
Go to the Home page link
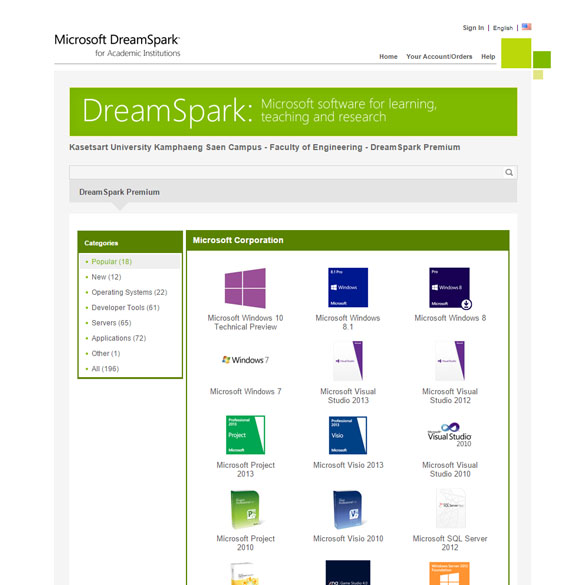tap(388, 56)
